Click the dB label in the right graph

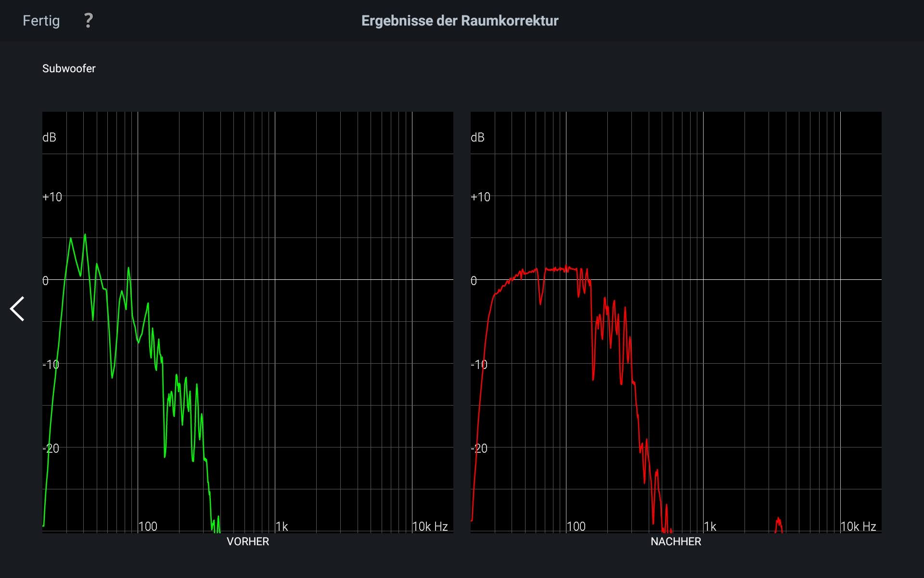(477, 138)
